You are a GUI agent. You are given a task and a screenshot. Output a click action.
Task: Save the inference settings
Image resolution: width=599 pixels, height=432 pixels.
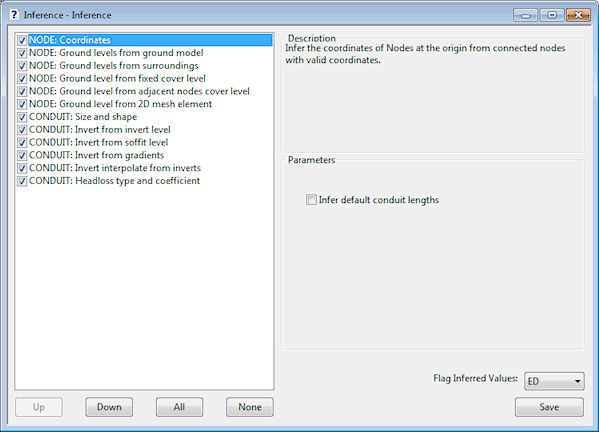pos(549,407)
